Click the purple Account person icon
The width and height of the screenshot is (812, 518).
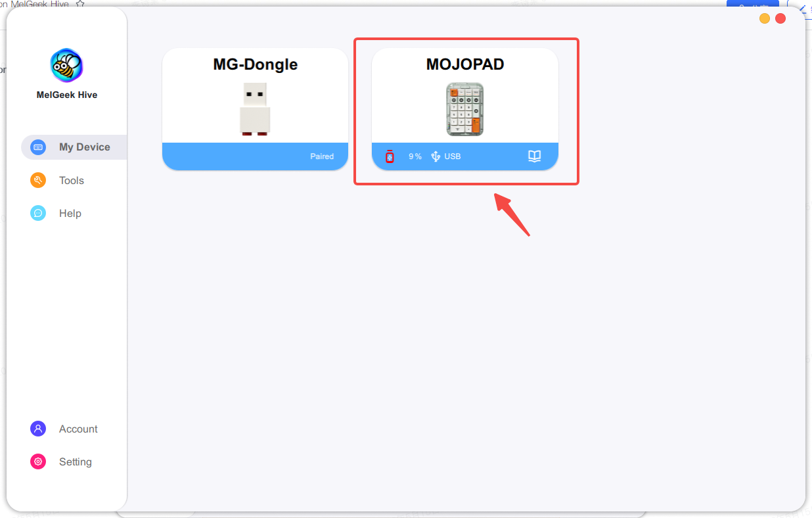(38, 429)
